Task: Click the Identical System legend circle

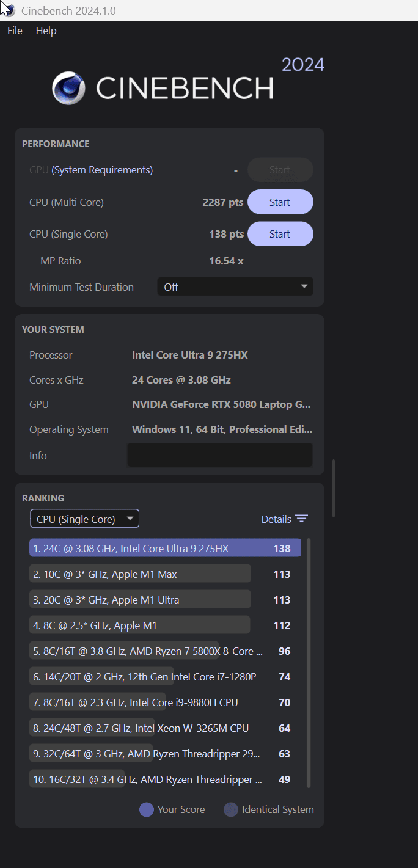Action: coord(231,809)
